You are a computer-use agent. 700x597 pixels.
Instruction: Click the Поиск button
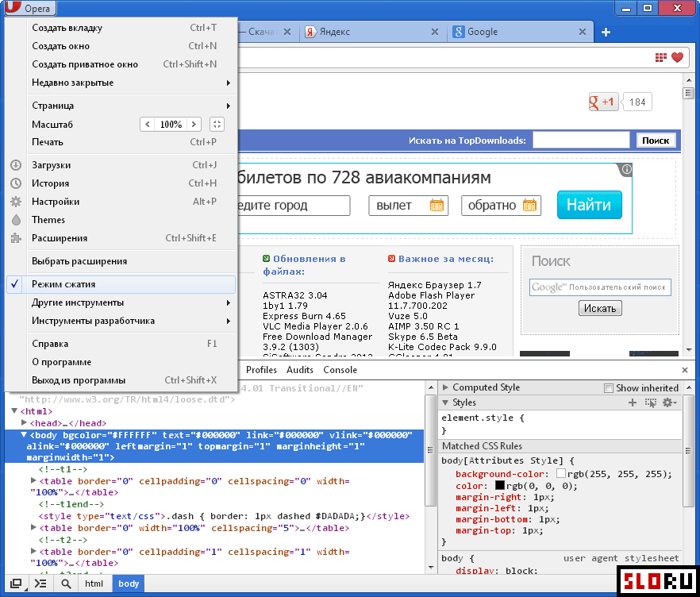656,141
